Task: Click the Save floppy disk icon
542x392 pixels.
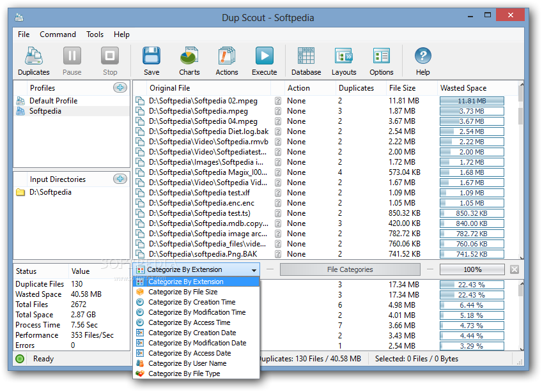Action: coord(151,56)
